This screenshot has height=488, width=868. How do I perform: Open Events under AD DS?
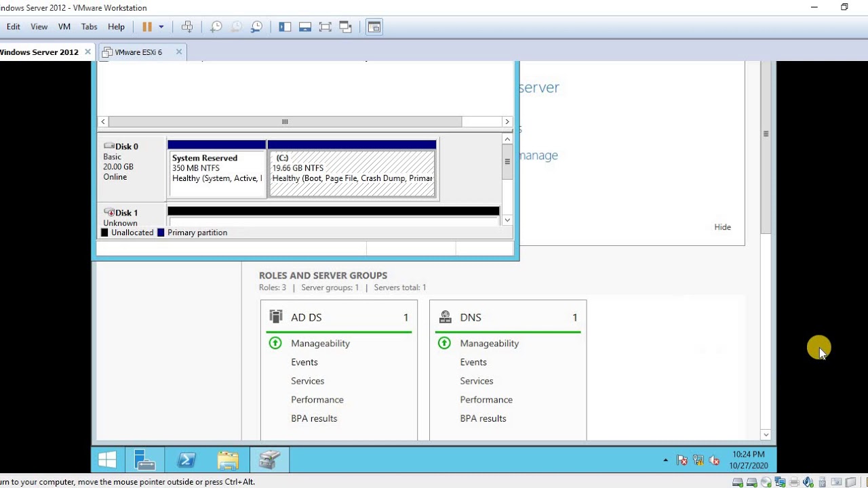[x=304, y=363]
